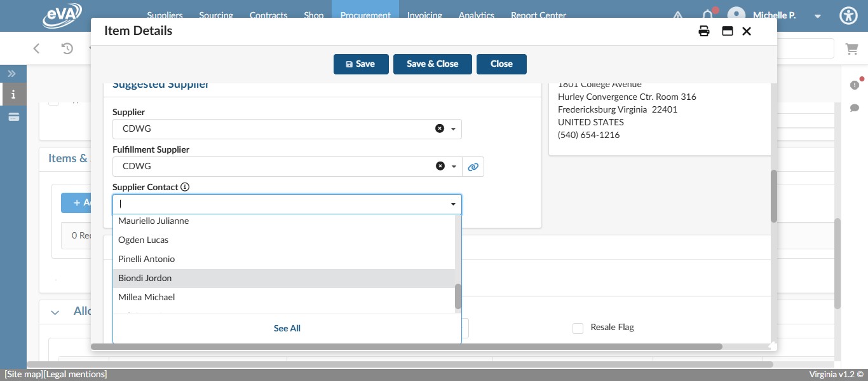Image resolution: width=868 pixels, height=381 pixels.
Task: Click the Supplier Contact info icon
Action: (185, 187)
